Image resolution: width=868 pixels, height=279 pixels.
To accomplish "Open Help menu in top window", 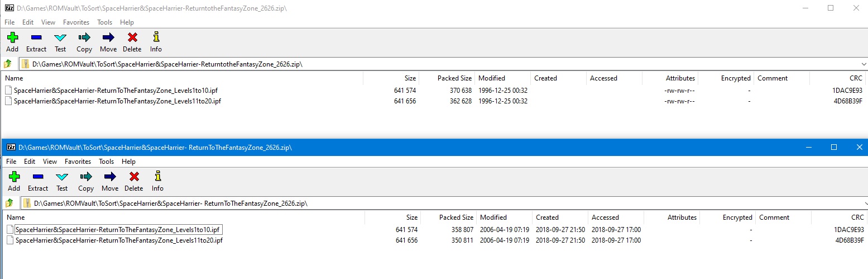I will [127, 22].
